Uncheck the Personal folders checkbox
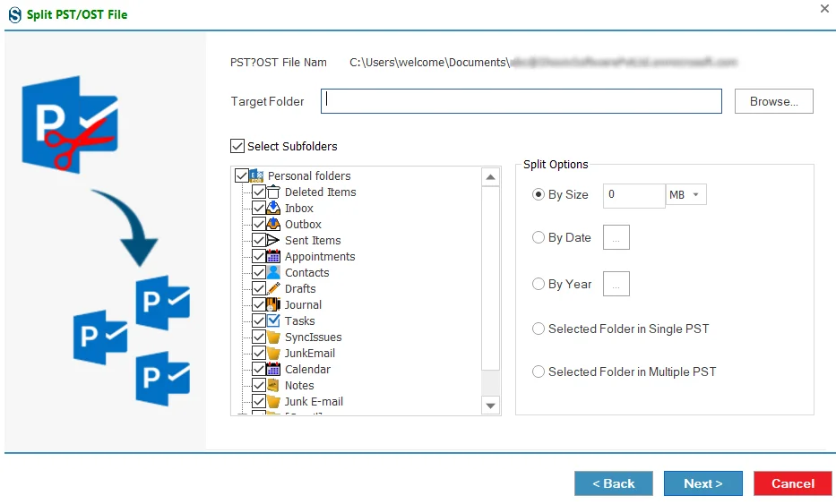Screen dimensions: 836x504 tap(242, 175)
